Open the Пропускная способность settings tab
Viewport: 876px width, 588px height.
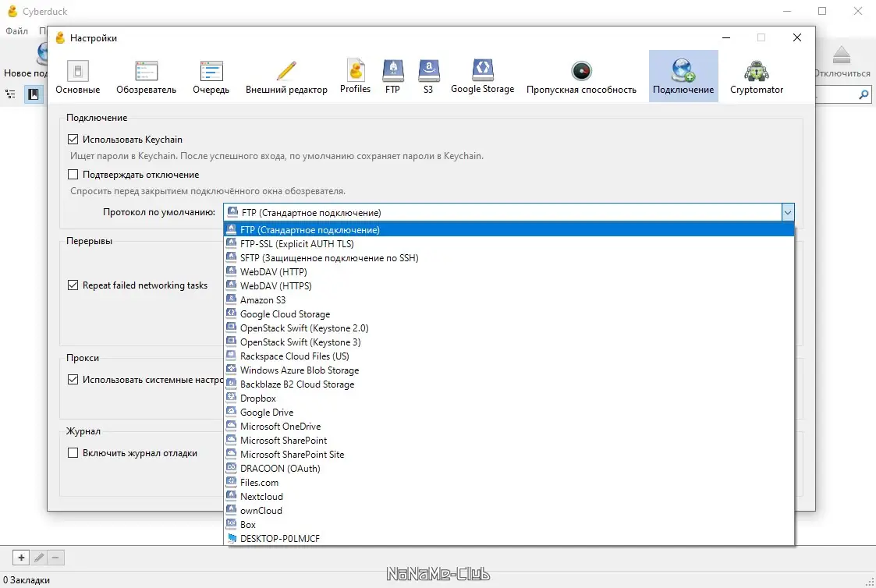582,76
